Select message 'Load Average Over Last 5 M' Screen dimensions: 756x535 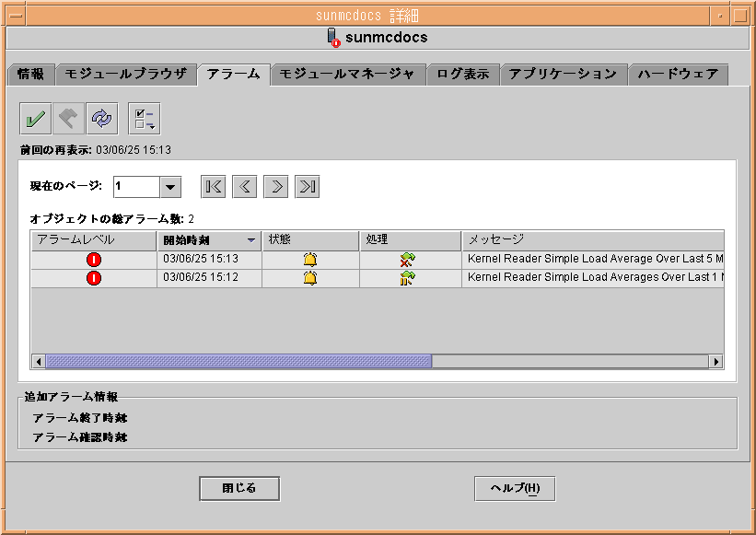[593, 260]
